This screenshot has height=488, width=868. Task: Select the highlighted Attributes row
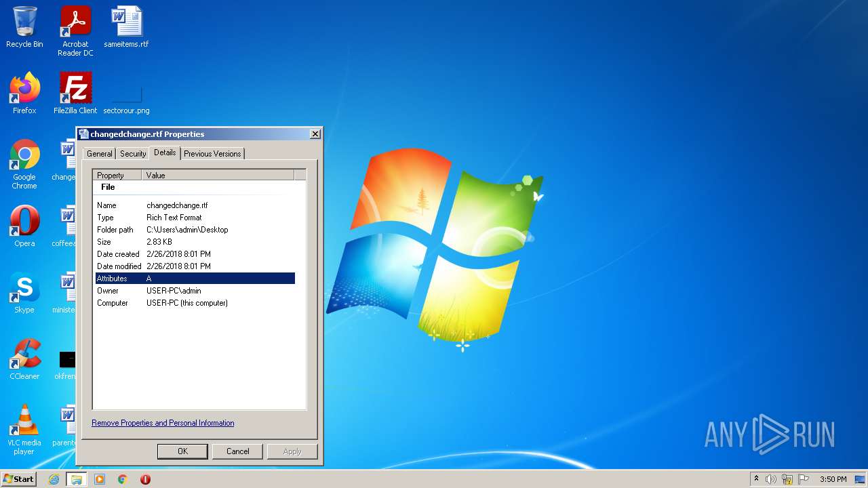click(x=195, y=279)
